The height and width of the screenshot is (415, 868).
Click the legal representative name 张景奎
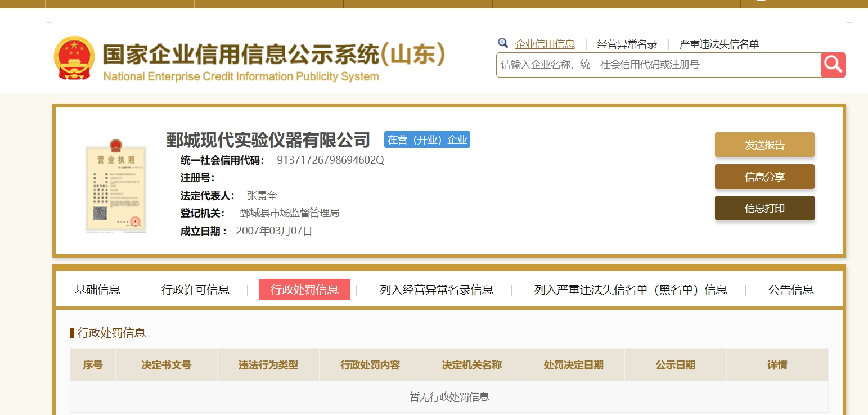tap(262, 196)
